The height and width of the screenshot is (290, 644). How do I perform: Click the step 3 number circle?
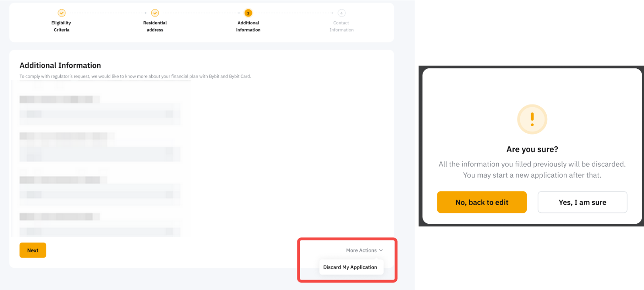248,13
